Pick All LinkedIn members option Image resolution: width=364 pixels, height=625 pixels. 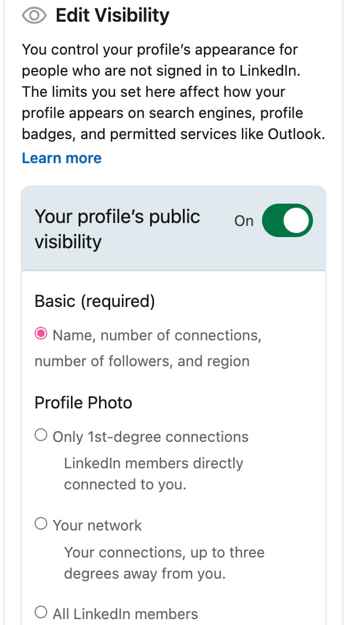(x=41, y=612)
